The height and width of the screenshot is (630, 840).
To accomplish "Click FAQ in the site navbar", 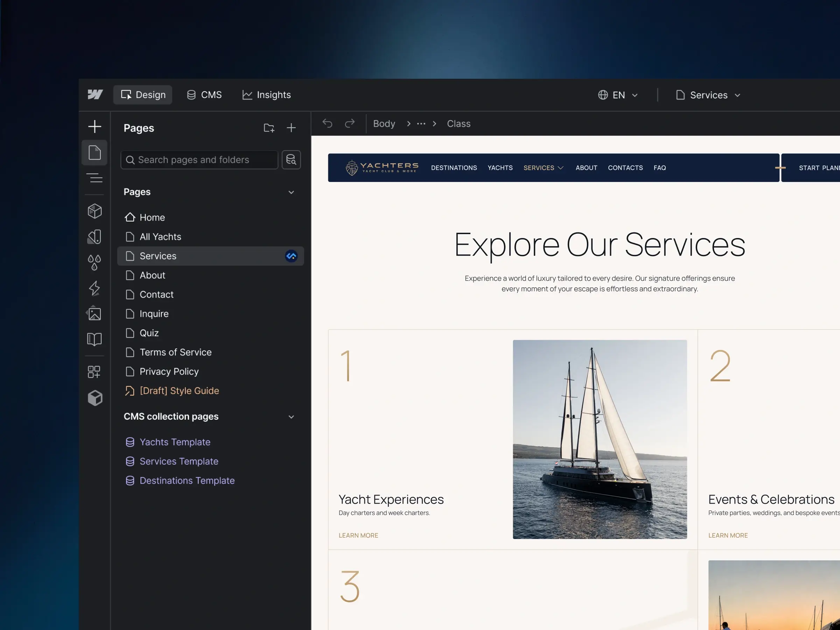I will coord(660,168).
